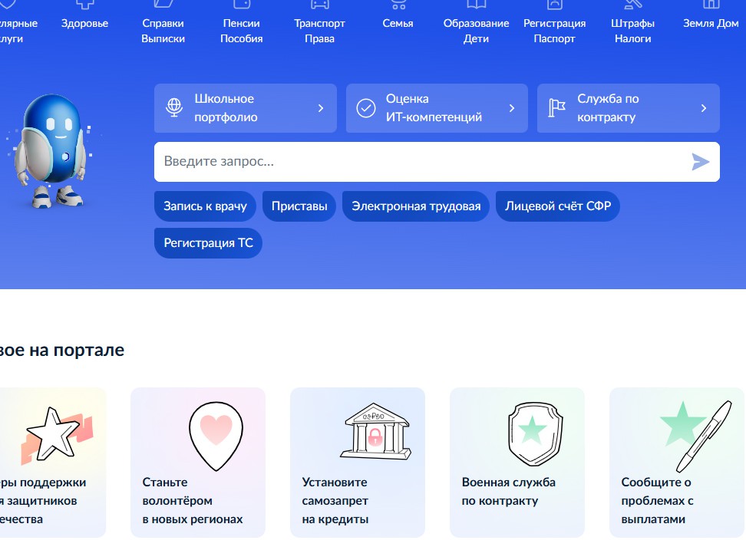This screenshot has height=560, width=746.
Task: Click the robot assistant mascot
Action: click(x=54, y=146)
